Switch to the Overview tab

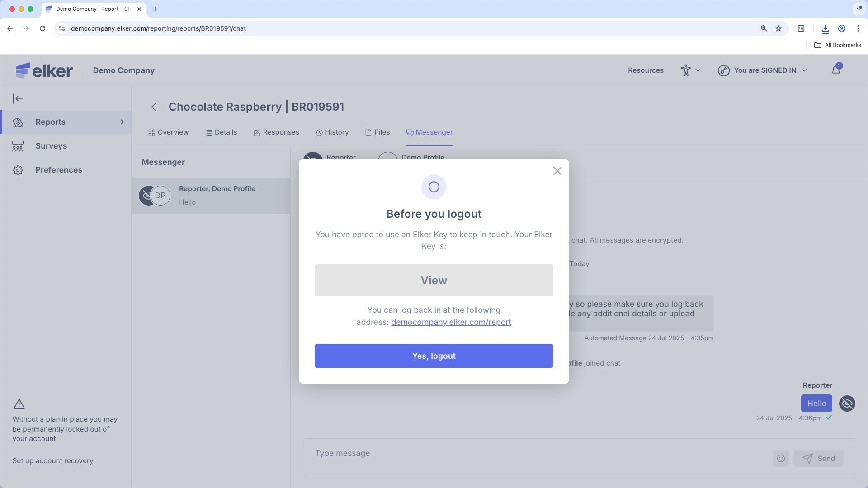[x=168, y=132]
